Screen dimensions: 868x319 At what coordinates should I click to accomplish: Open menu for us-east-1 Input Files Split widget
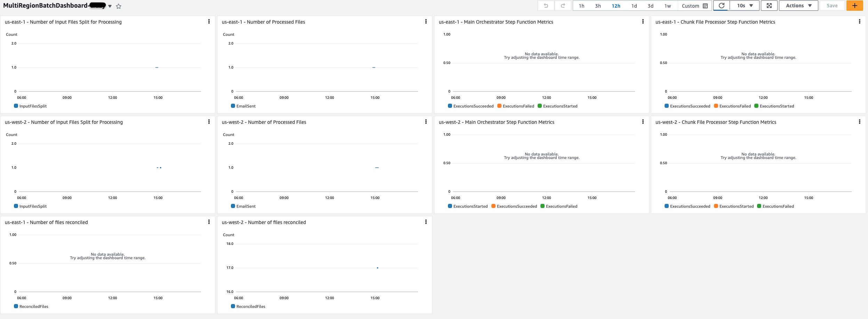(x=209, y=22)
